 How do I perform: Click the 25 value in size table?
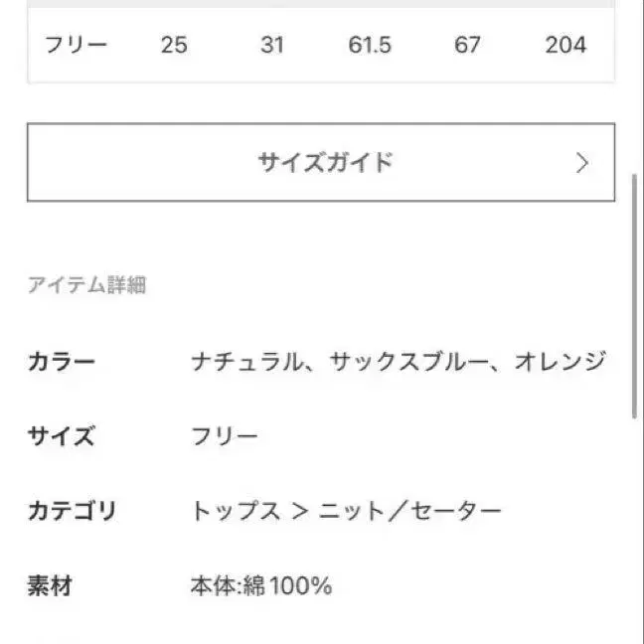[174, 45]
